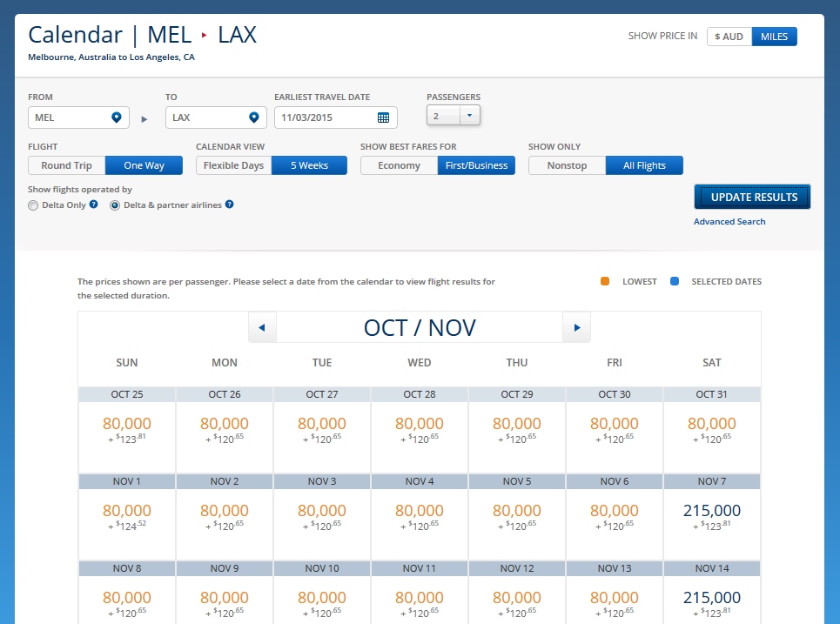Image resolution: width=840 pixels, height=624 pixels.
Task: Click the location pin in the FROM field
Action: [x=116, y=117]
